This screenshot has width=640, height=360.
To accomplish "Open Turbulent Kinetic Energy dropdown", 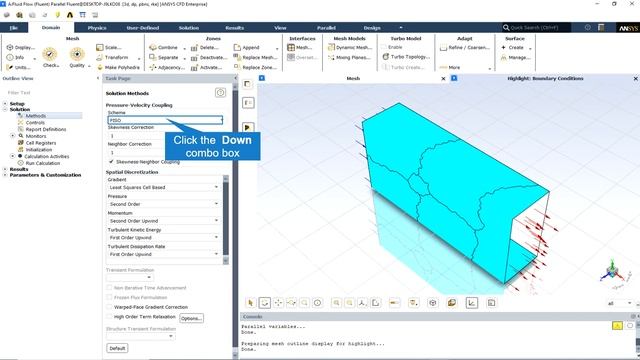I will coord(164,238).
